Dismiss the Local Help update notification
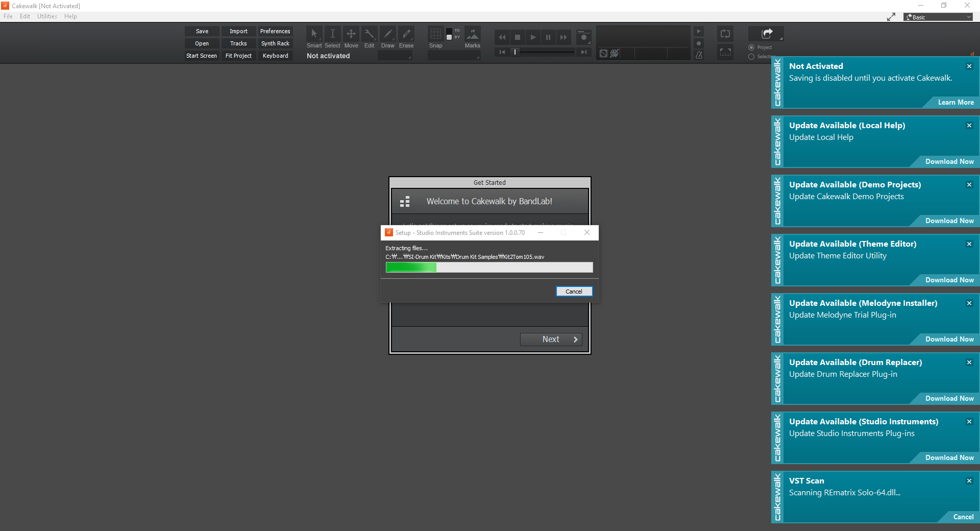The image size is (980, 531). pyautogui.click(x=969, y=126)
